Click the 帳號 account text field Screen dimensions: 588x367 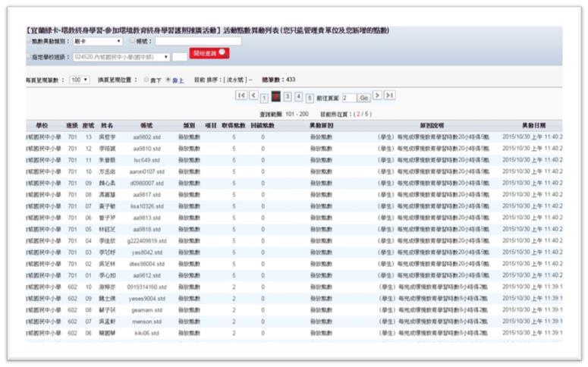198,42
